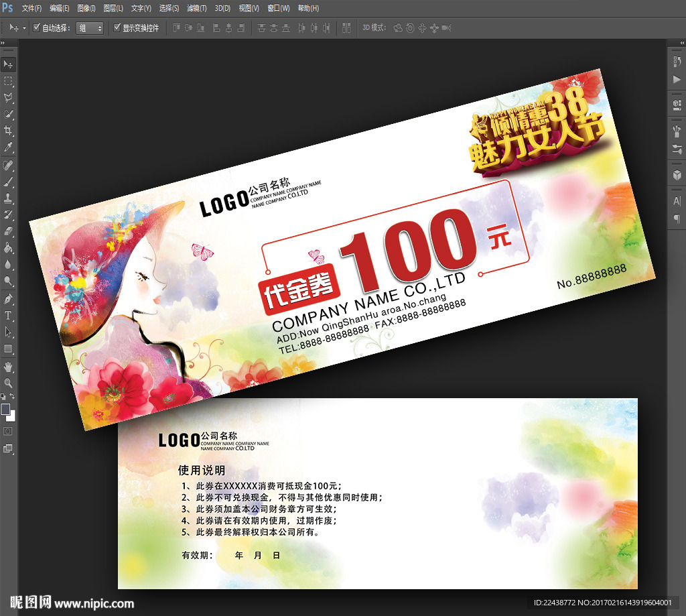
Task: Open the History panel icon
Action: [x=677, y=62]
